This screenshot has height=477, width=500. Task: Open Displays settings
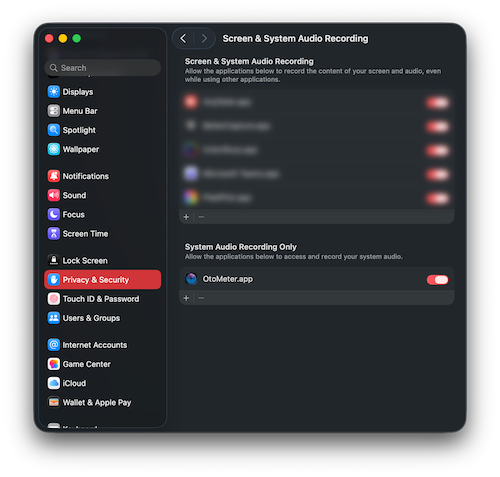pos(103,92)
